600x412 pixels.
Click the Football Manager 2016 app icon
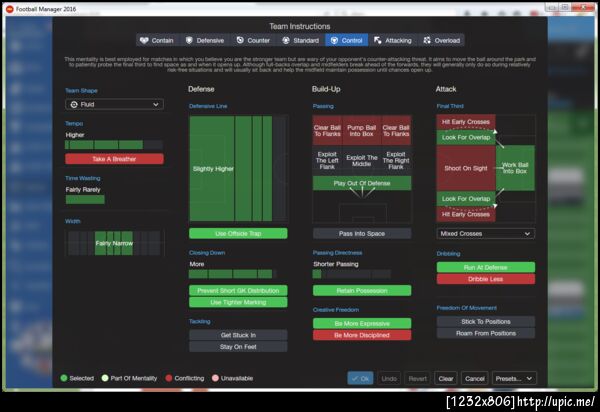(10, 9)
